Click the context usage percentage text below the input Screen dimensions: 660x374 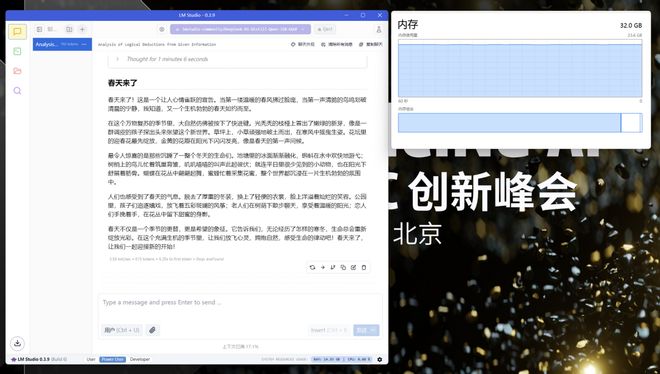coord(240,347)
